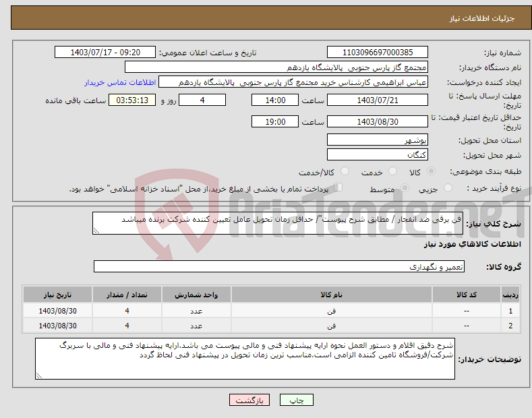Click the کد کالا column header
Image resolution: width=532 pixels, height=418 pixels.
[x=467, y=295]
